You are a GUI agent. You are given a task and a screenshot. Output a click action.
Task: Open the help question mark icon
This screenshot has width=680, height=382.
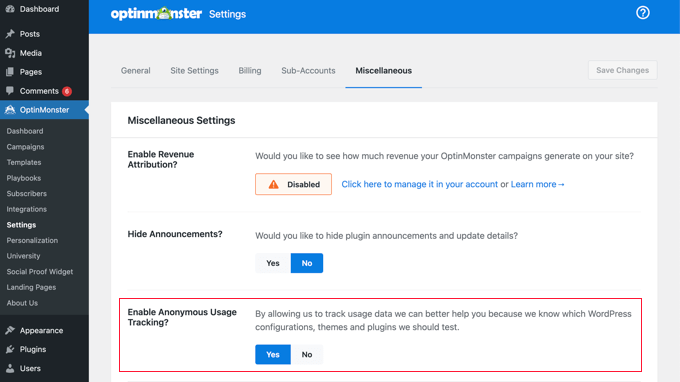643,13
